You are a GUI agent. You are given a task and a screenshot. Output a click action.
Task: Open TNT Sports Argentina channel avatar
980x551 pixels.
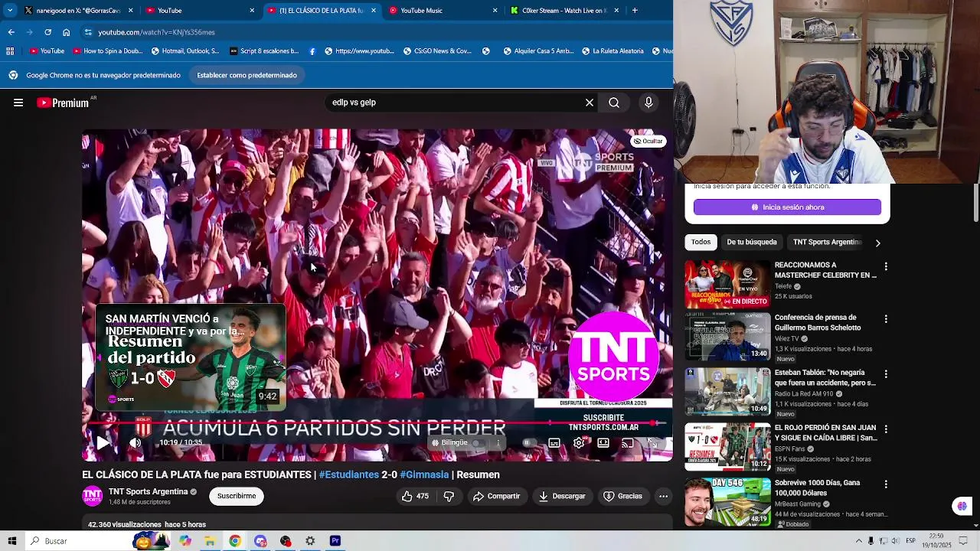93,496
